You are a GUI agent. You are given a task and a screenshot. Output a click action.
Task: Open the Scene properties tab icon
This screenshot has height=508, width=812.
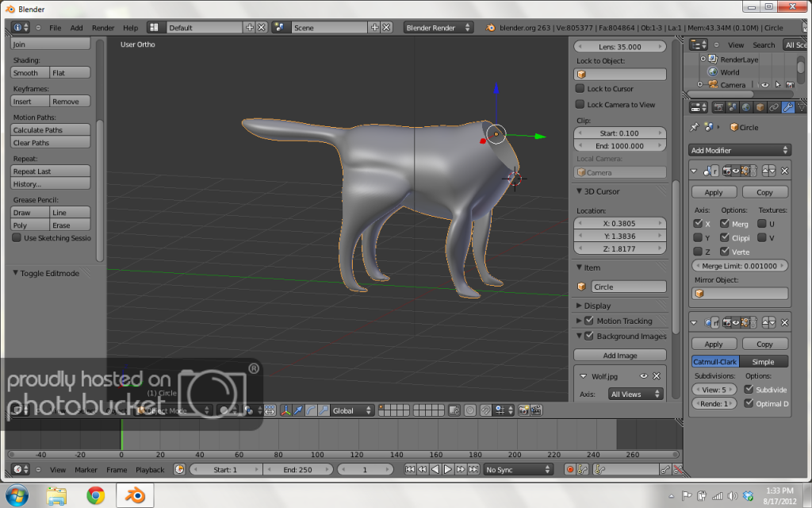732,107
